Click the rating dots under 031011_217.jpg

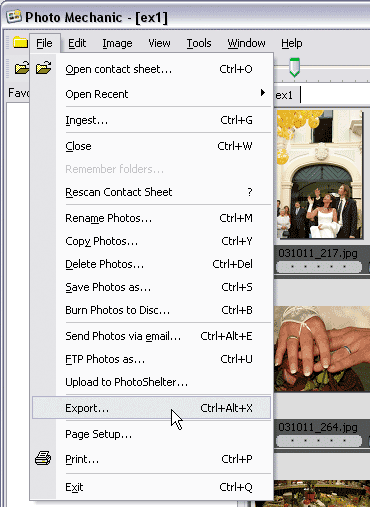coord(319,267)
